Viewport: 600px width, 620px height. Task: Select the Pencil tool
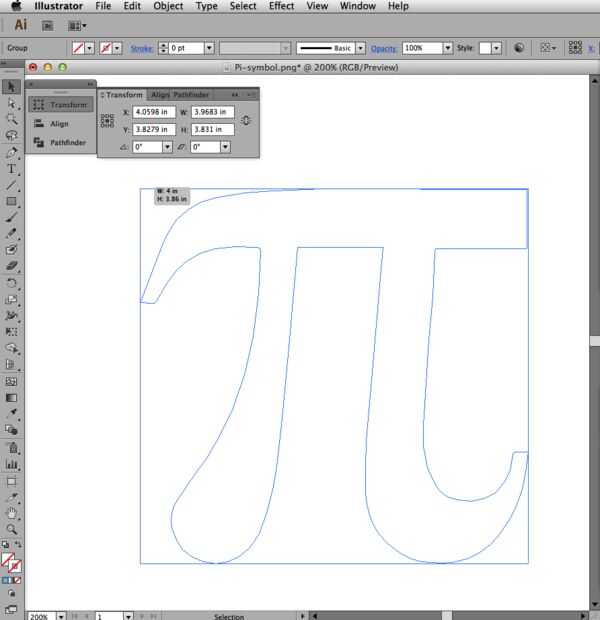coord(11,233)
